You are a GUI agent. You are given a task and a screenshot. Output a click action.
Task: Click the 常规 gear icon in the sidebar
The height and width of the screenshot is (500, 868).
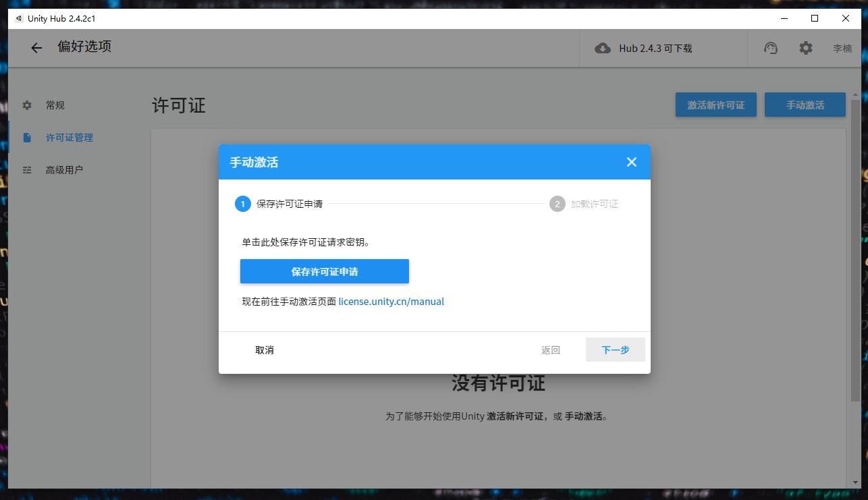click(27, 105)
